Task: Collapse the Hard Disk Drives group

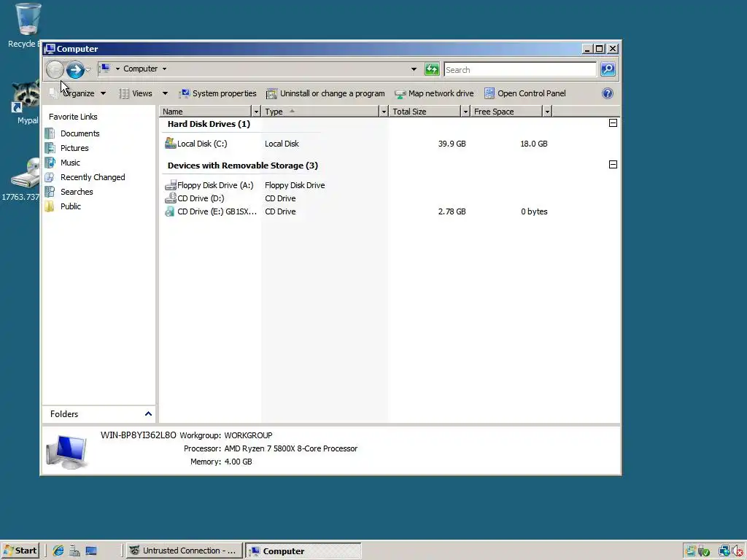Action: tap(613, 122)
